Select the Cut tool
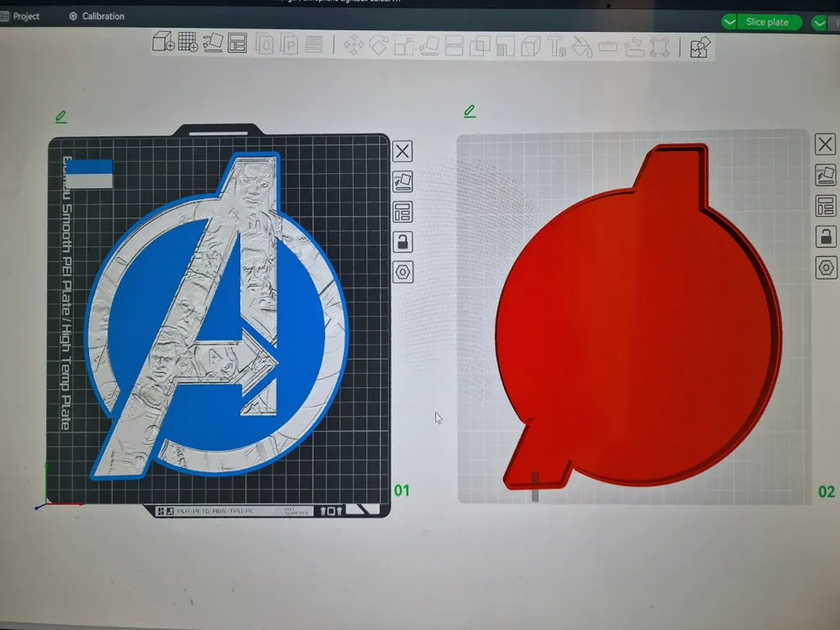 click(x=454, y=45)
